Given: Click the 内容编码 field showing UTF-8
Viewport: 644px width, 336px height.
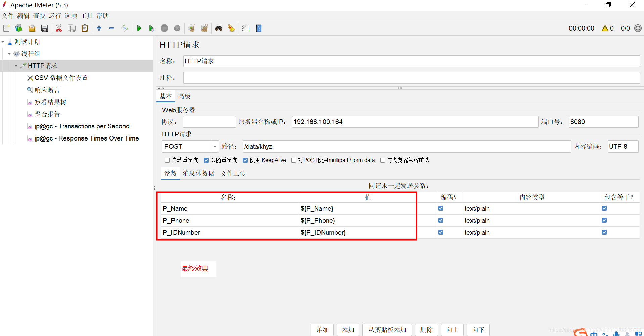Looking at the screenshot, I should (623, 147).
